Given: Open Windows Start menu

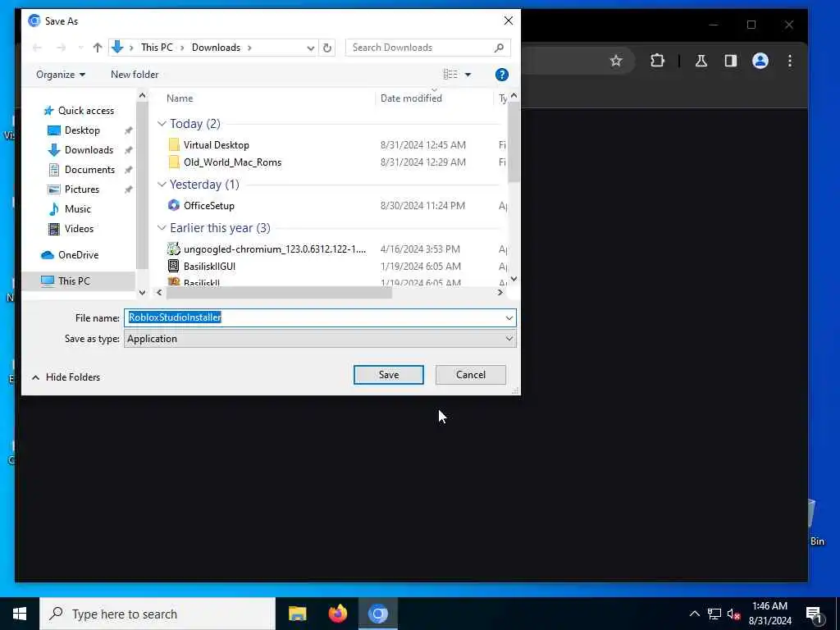Looking at the screenshot, I should (x=20, y=614).
